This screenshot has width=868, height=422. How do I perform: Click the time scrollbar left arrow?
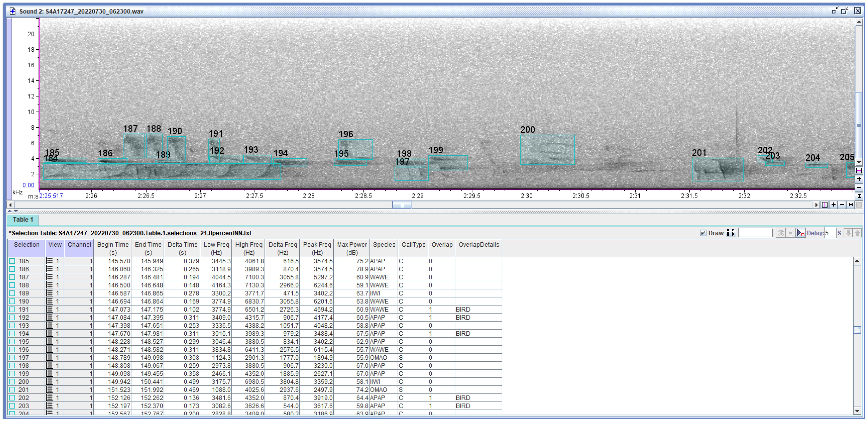[11, 205]
